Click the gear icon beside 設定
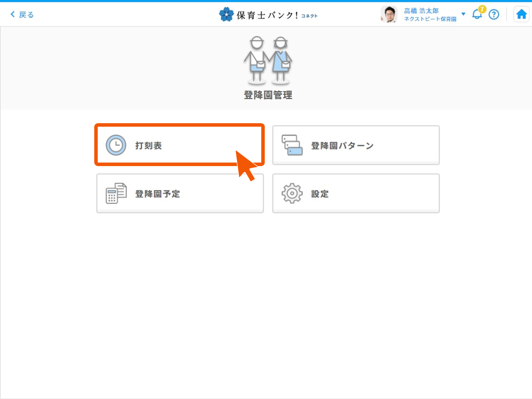 pyautogui.click(x=292, y=194)
